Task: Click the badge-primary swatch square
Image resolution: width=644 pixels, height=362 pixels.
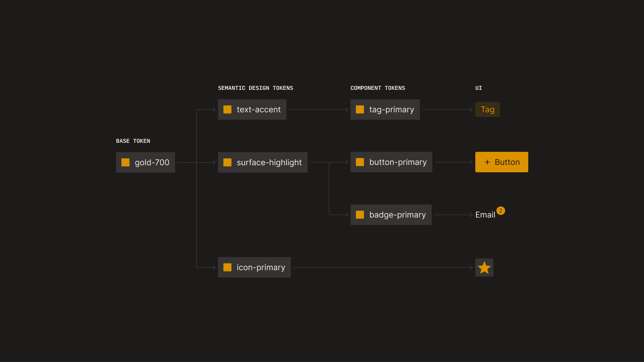Action: tap(360, 215)
